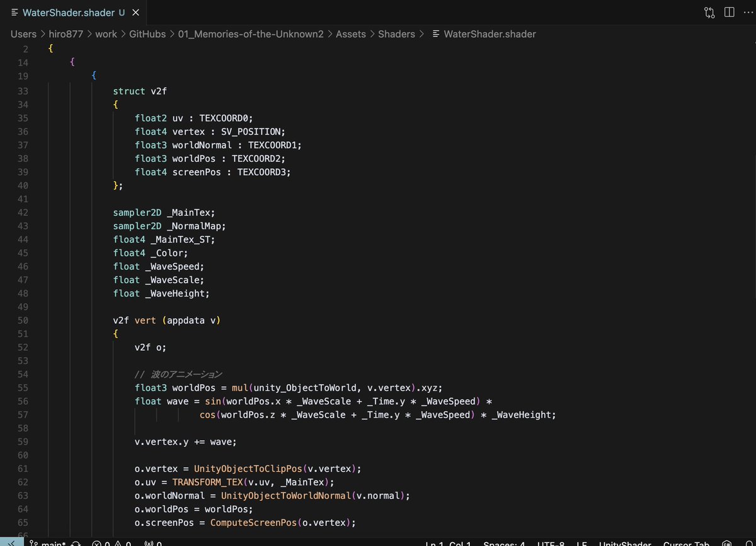756x546 pixels.
Task: Click the UnityObjectToWorldNormal(v.normal) call
Action: [x=313, y=496]
